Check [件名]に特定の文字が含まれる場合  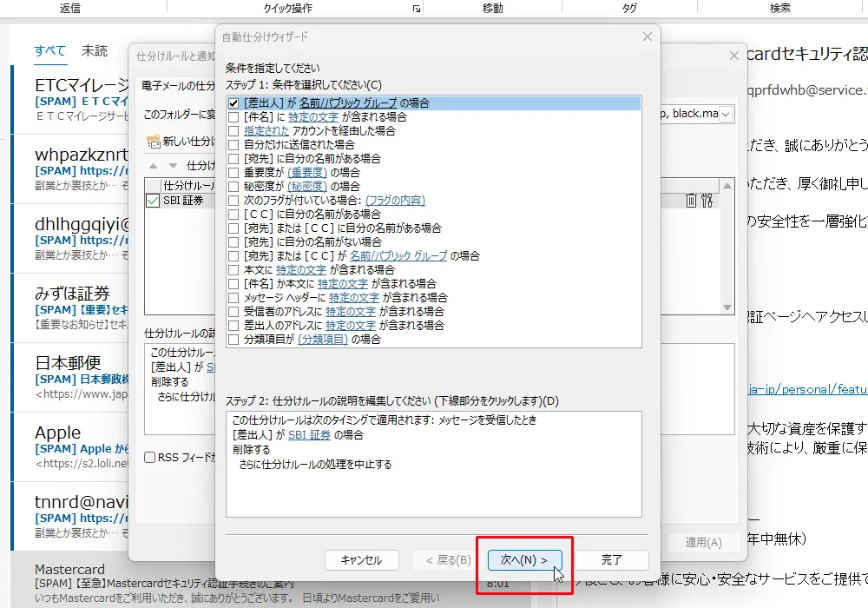pyautogui.click(x=233, y=117)
